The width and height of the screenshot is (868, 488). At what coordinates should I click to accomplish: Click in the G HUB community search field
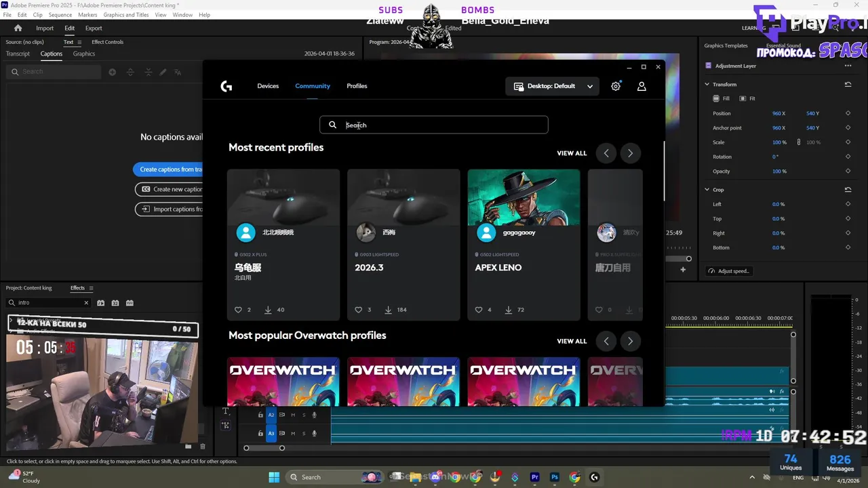click(434, 125)
